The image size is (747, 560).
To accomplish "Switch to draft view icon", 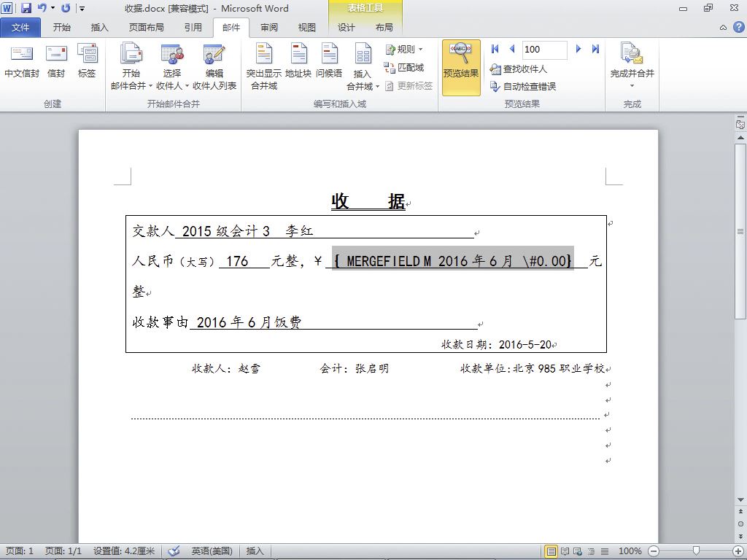I will coord(604,551).
